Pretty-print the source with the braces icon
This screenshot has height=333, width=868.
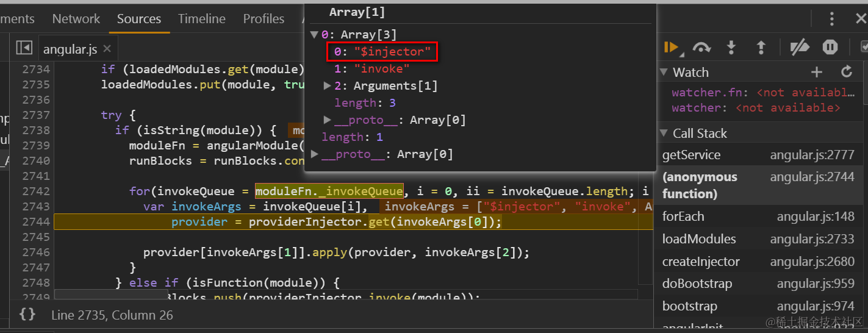pyautogui.click(x=27, y=315)
